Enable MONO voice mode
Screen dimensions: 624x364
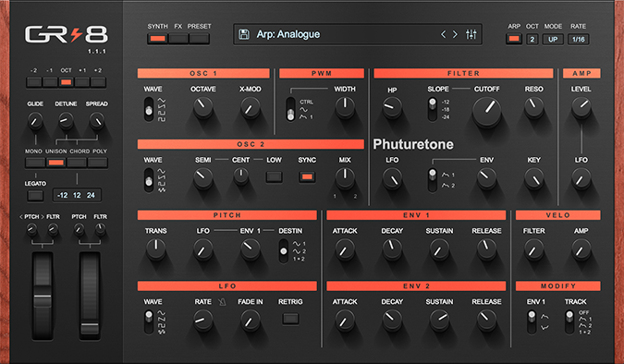[x=35, y=163]
